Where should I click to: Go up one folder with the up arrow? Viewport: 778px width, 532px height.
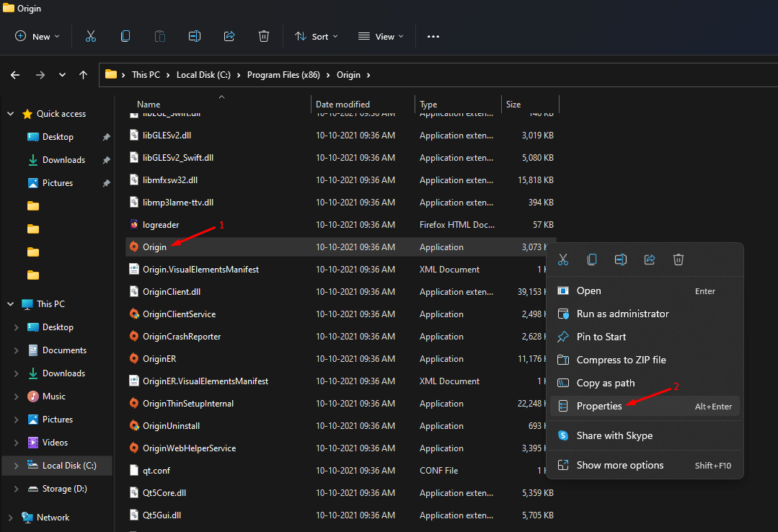83,75
